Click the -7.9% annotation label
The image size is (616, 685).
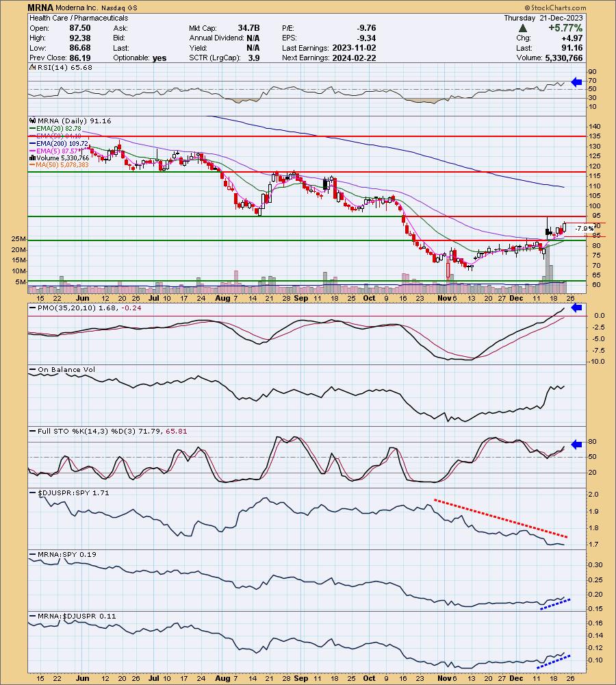click(x=585, y=229)
